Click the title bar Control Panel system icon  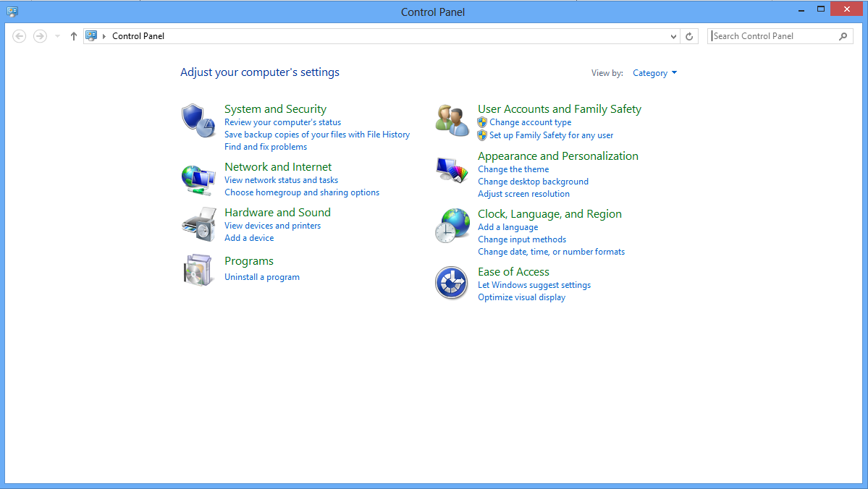(x=12, y=11)
